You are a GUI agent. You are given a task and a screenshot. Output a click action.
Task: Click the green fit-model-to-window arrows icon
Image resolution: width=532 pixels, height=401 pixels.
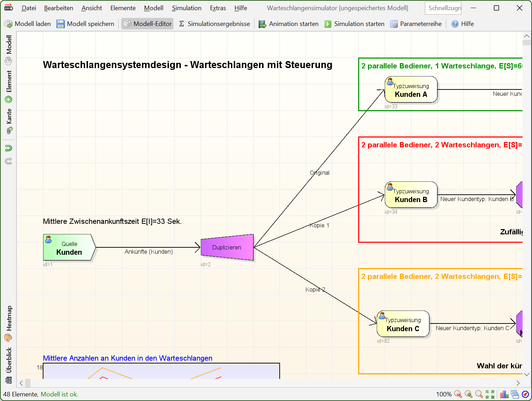point(490,394)
